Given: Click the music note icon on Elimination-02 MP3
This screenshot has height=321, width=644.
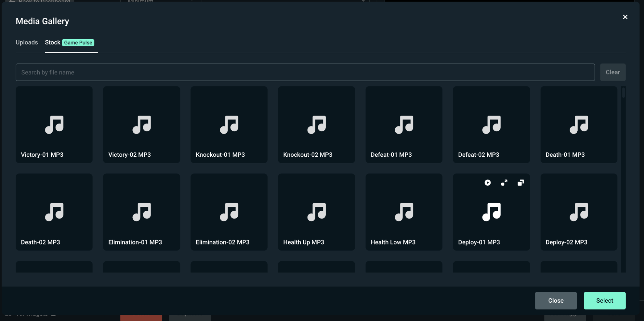Looking at the screenshot, I should (x=229, y=212).
